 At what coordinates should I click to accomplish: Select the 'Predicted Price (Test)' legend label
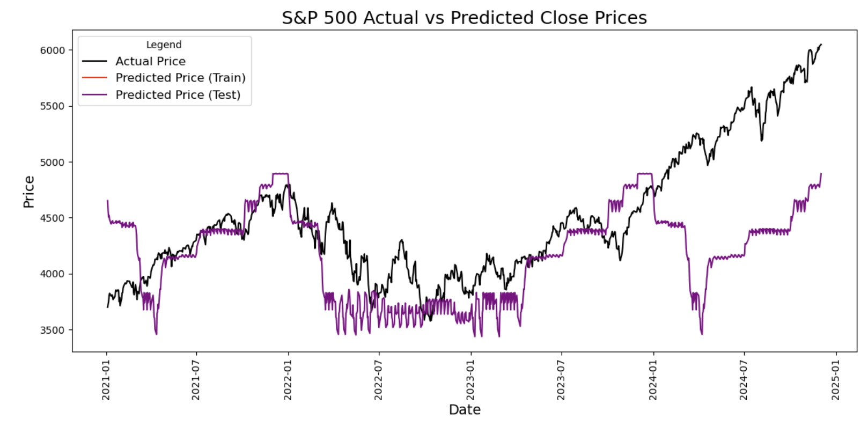coord(178,95)
